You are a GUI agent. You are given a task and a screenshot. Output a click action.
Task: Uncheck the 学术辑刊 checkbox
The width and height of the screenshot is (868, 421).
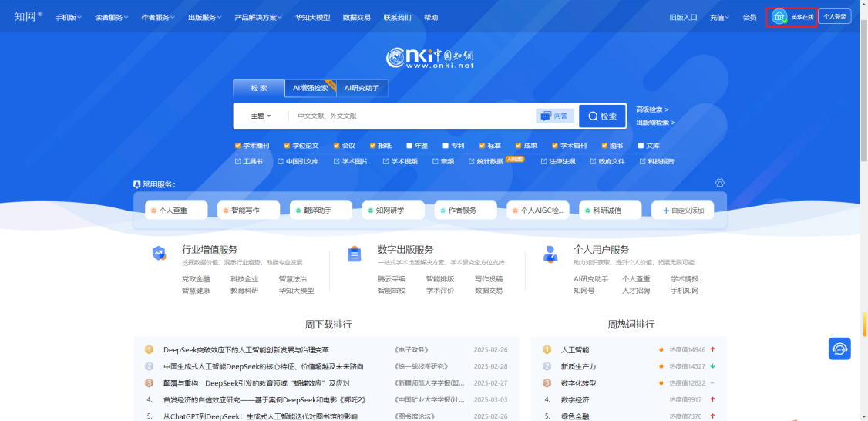point(555,146)
